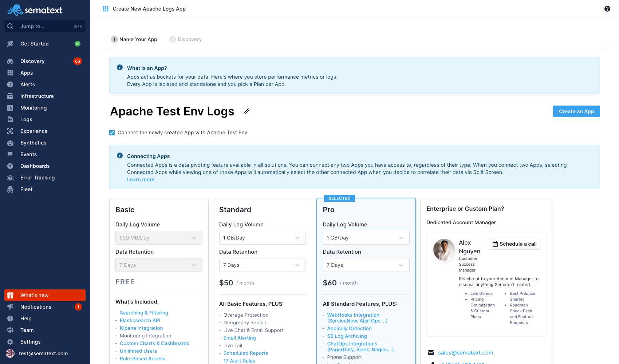619x364 pixels.
Task: Click the Team people icon
Action: [10, 330]
